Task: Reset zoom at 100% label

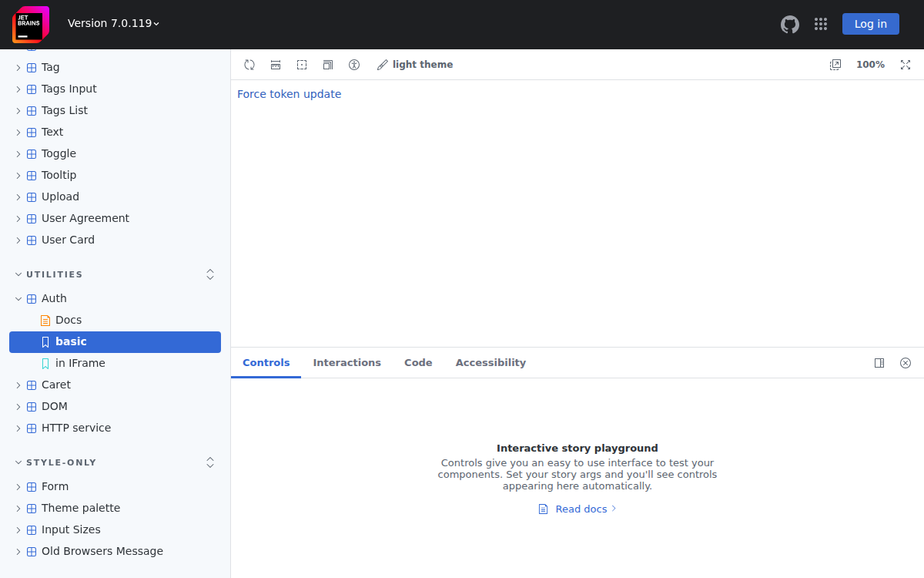Action: tap(870, 65)
